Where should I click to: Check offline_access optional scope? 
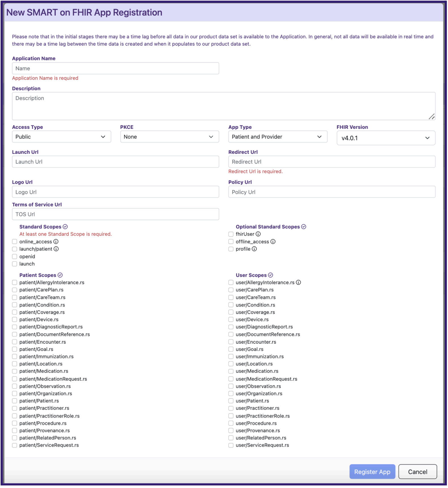[x=231, y=242]
